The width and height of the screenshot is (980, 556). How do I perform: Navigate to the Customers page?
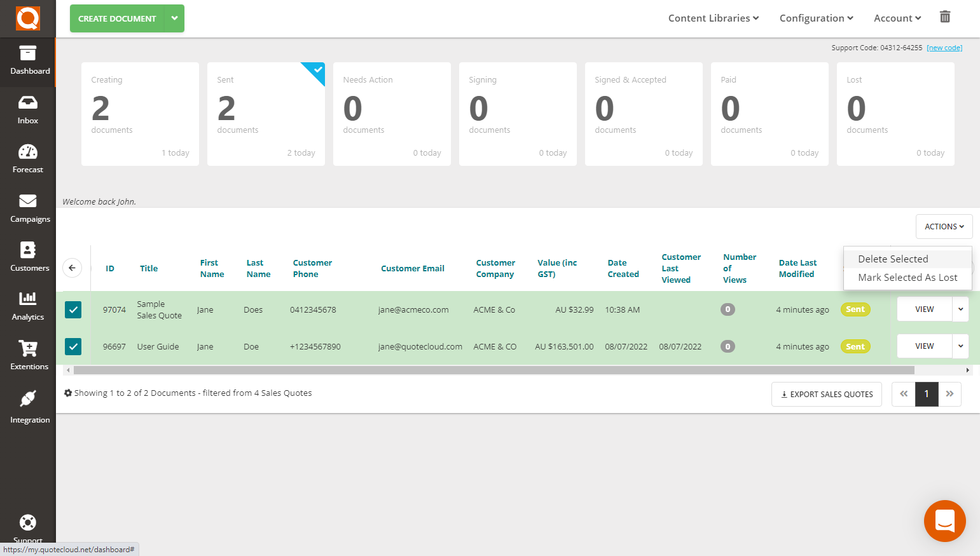27,257
